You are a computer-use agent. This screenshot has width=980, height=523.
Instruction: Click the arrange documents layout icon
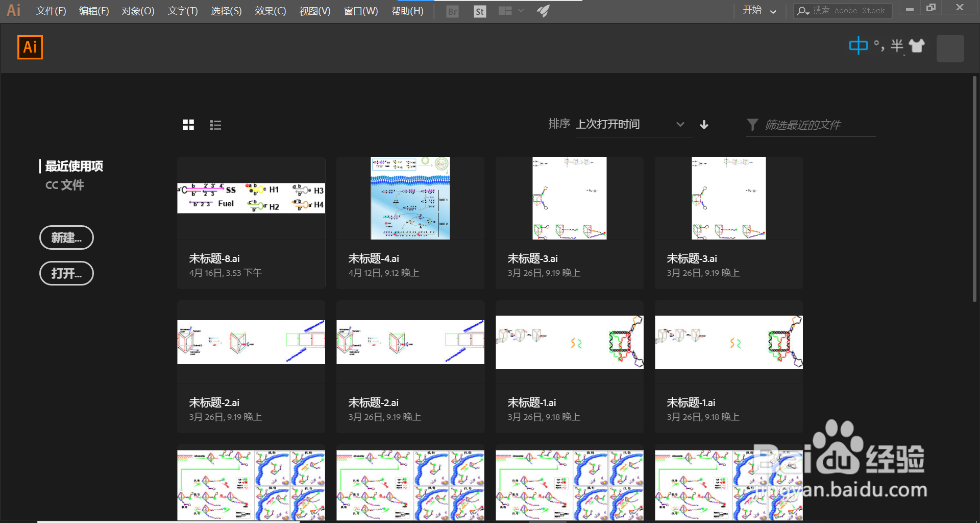click(x=505, y=11)
